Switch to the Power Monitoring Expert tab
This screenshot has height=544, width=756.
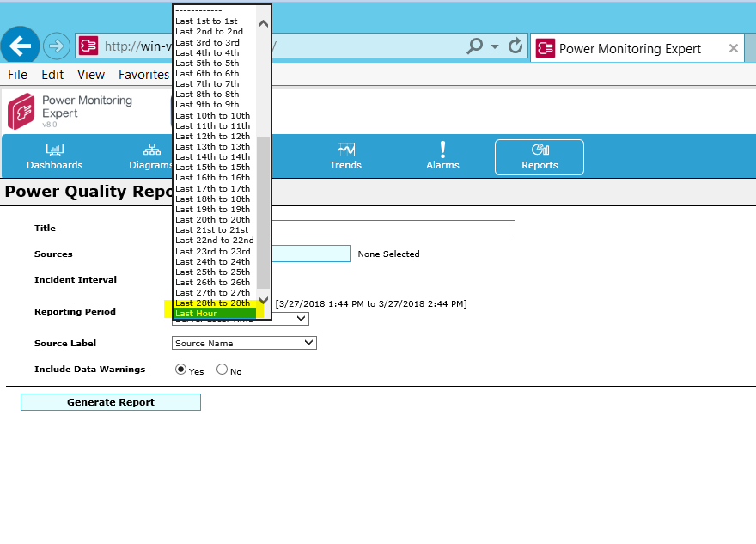637,48
